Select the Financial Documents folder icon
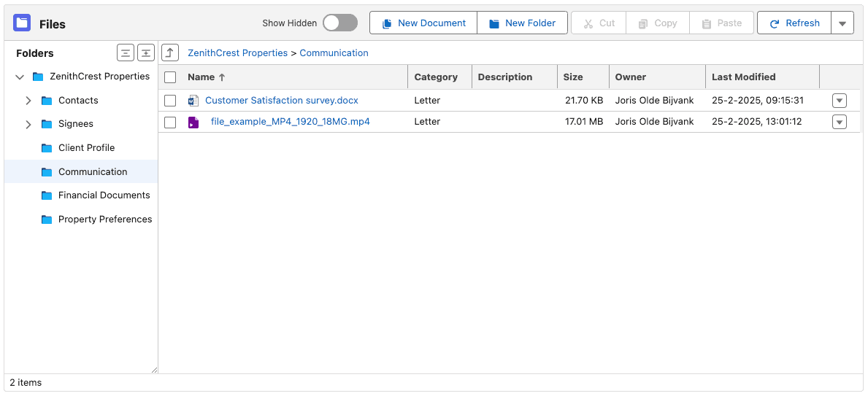The height and width of the screenshot is (396, 868). click(47, 195)
